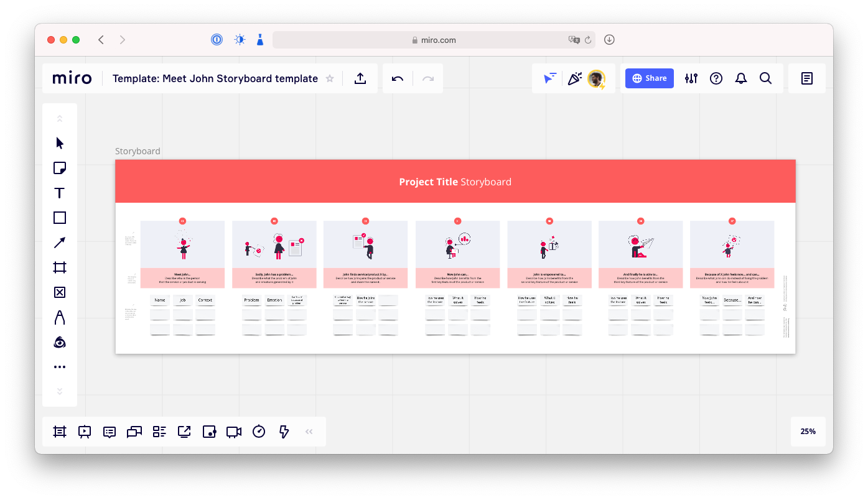This screenshot has width=868, height=500.
Task: Star the board as favorite
Action: point(330,78)
